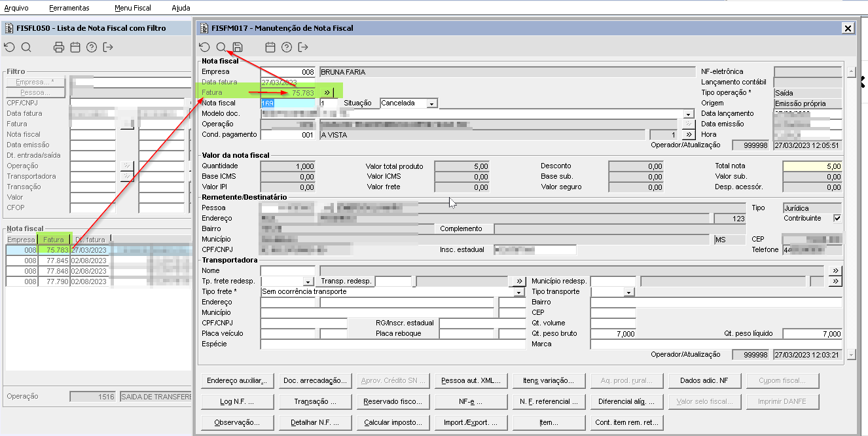The image size is (868, 436).
Task: Click the Transp. redesp. button
Action: 346,281
